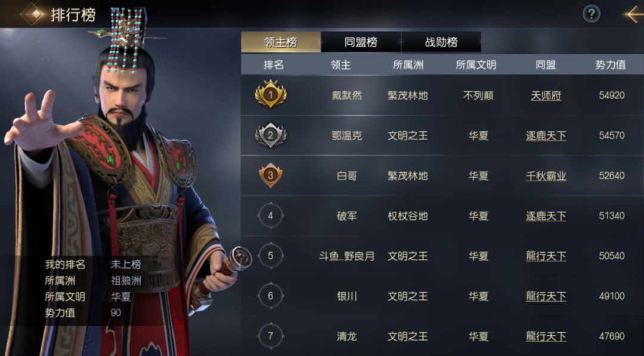Select the rank 6 circle badge

point(271,296)
